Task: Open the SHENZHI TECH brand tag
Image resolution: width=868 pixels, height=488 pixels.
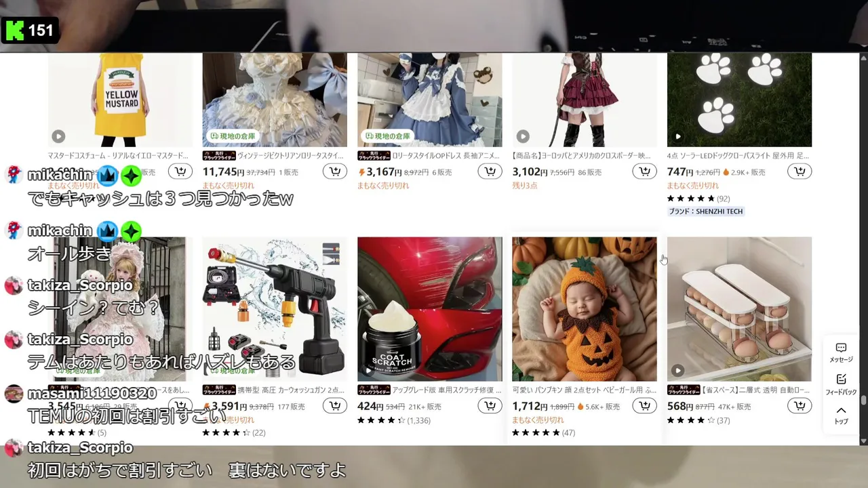Action: click(706, 211)
